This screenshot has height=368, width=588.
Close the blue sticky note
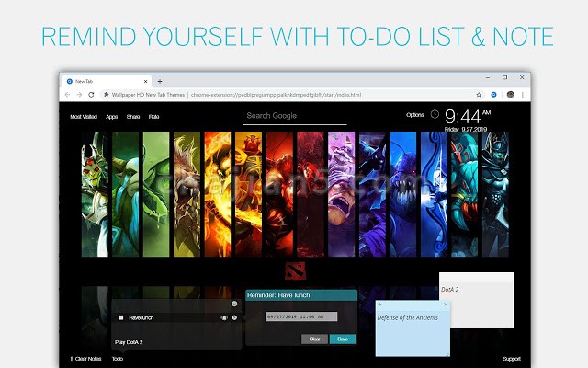446,305
